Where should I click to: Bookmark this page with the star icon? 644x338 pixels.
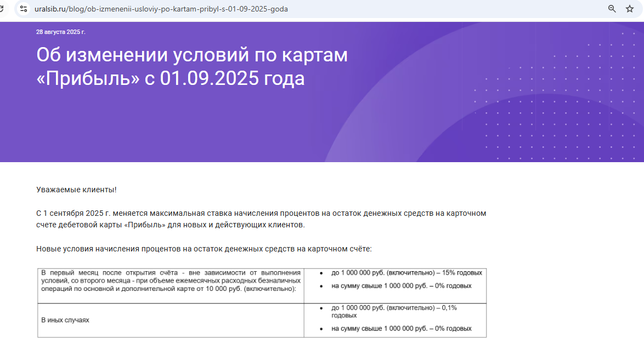click(x=630, y=9)
